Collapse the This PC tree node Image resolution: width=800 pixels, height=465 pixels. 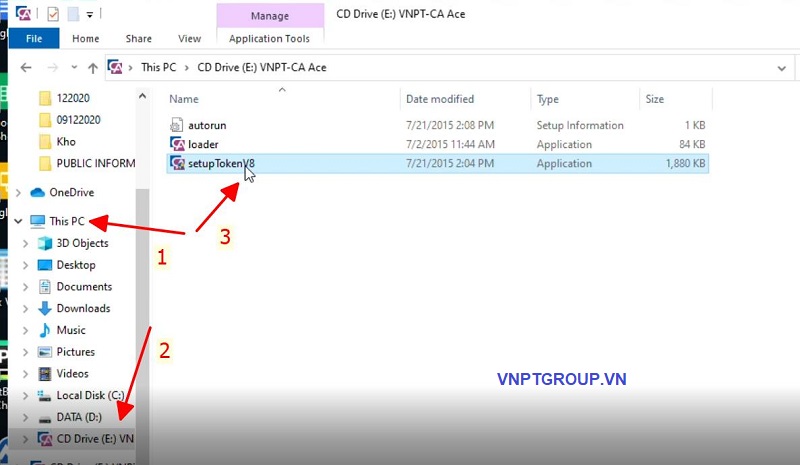(x=18, y=221)
